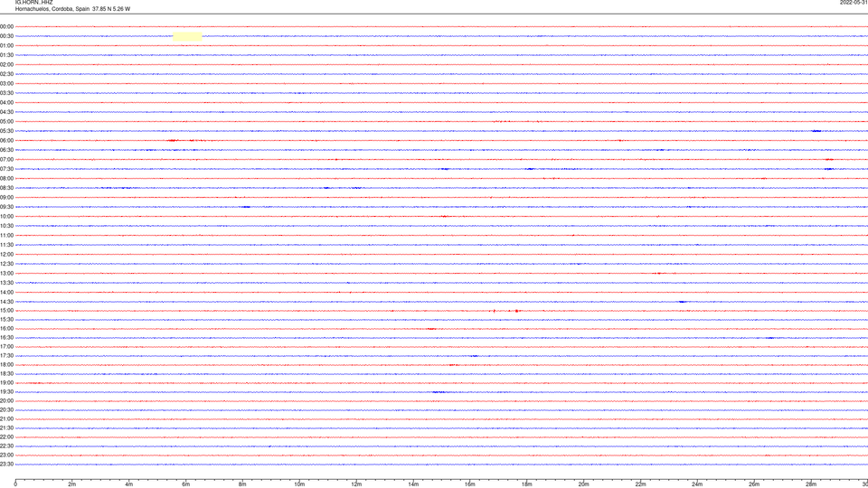Click the 26m tick label on time axis
Image resolution: width=868 pixels, height=488 pixels.
point(754,484)
